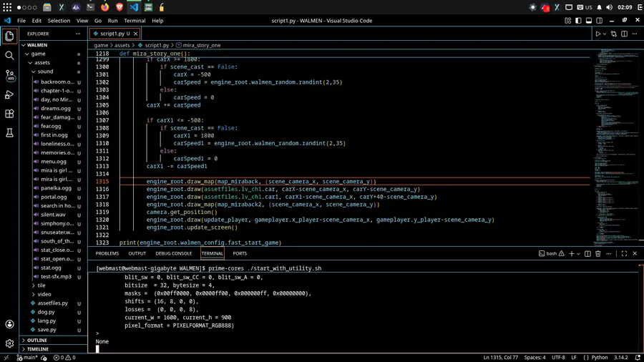
Task: Open remote window indicator in status bar
Action: (x=6, y=358)
